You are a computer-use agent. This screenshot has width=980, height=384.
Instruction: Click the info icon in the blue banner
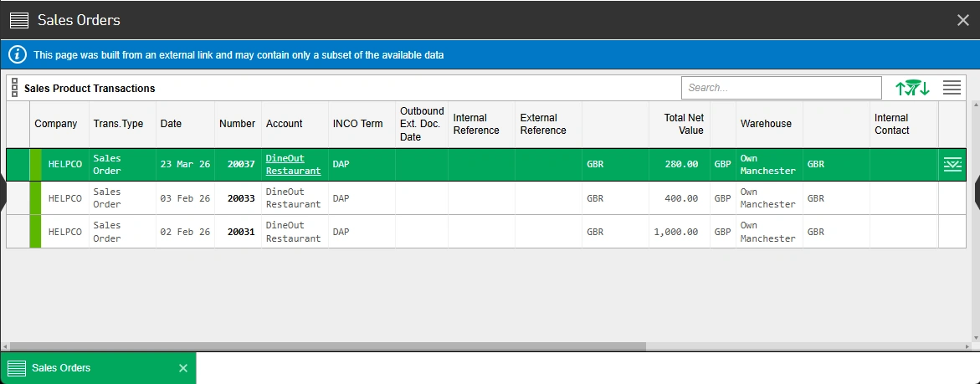[17, 55]
